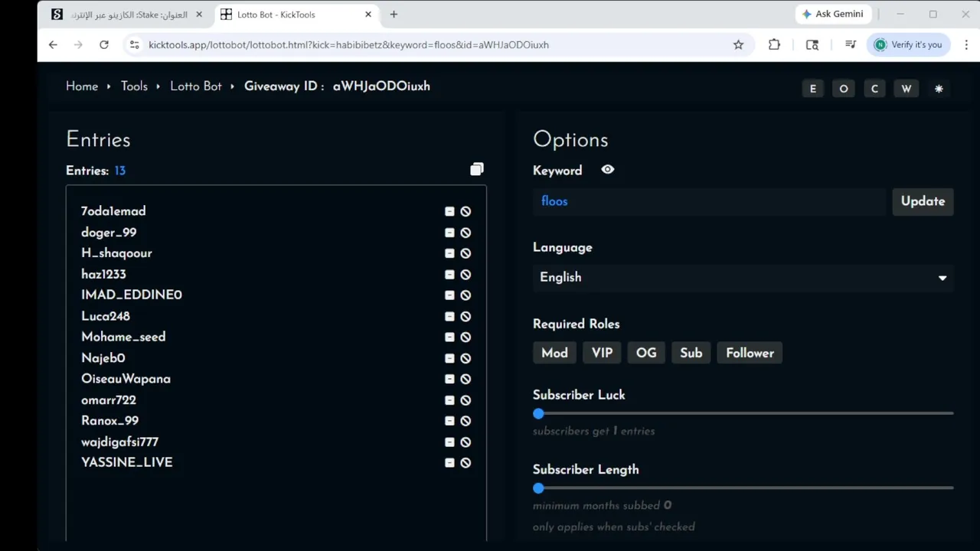Open Tools in the breadcrumb
The image size is (980, 551).
134,86
